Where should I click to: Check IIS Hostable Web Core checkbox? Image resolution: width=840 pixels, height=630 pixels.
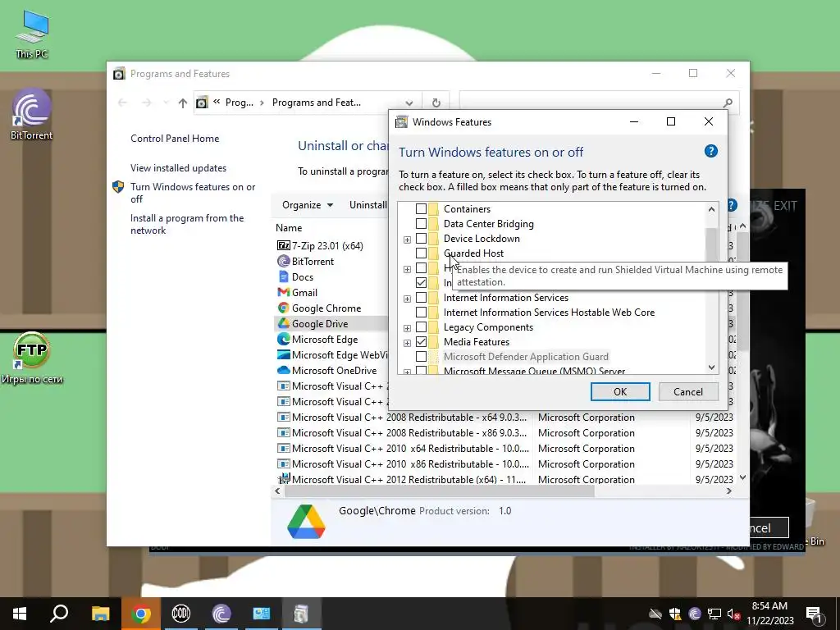pos(421,313)
